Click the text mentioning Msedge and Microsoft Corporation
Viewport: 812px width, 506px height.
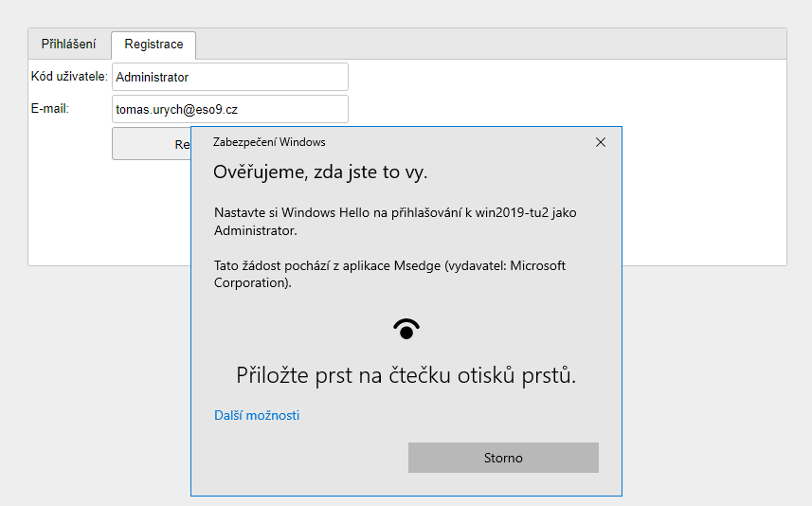[389, 274]
